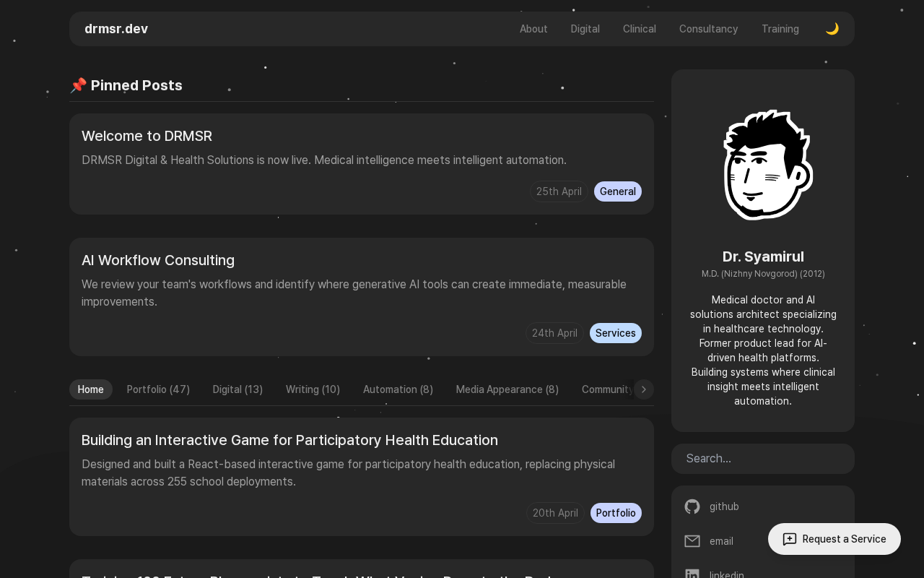Show Media Appearance (8) posts
Viewport: 924px width, 578px height.
click(x=507, y=389)
